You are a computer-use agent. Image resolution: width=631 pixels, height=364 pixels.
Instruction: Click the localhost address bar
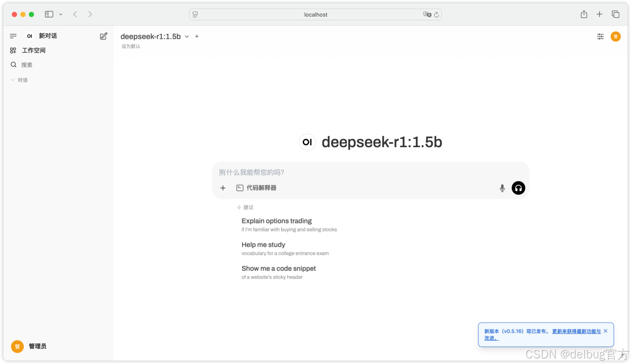[315, 15]
